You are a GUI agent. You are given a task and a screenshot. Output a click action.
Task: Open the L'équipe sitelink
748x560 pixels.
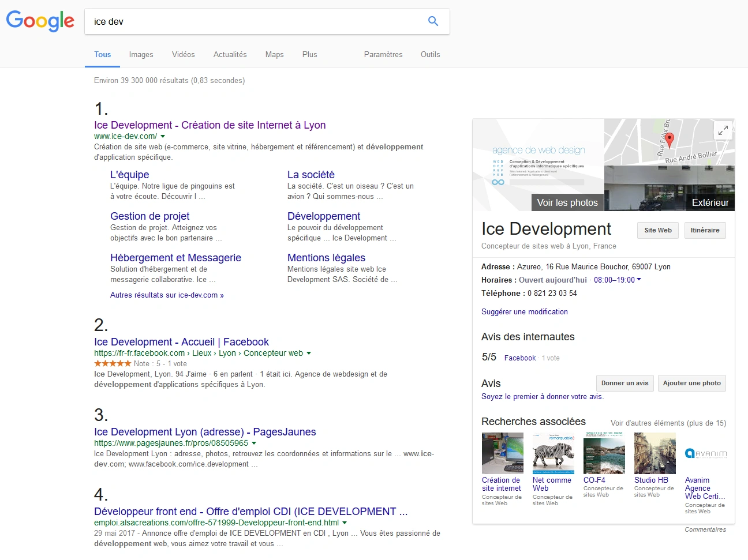(130, 175)
